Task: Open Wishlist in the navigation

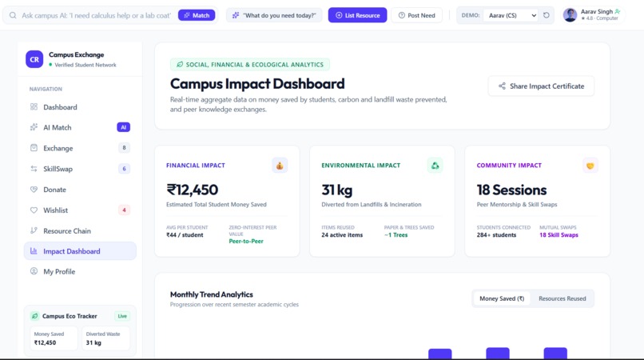Action: pos(80,210)
